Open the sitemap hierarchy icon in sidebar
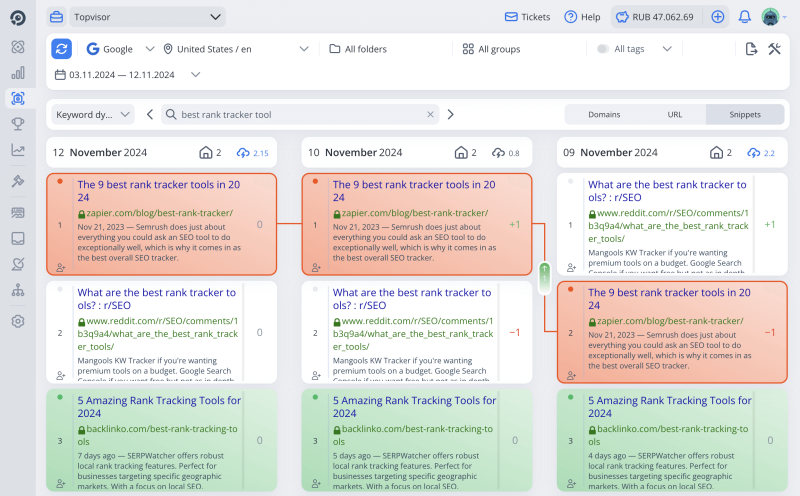 (x=18, y=290)
